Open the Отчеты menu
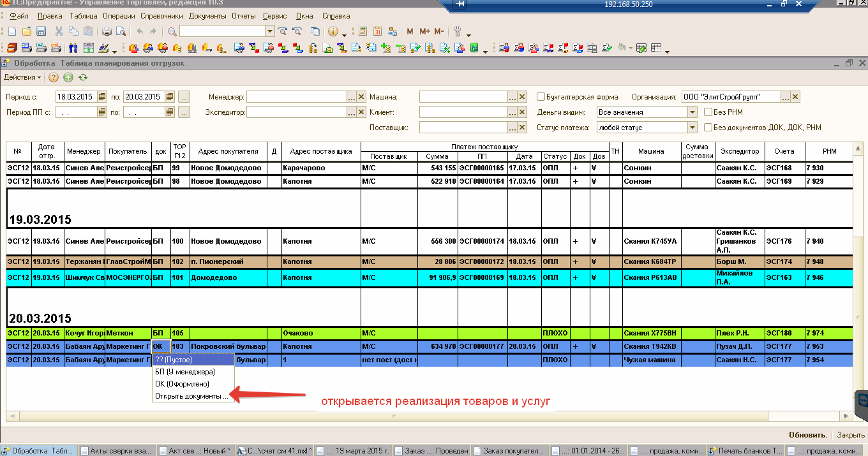Viewport: 868px width, 456px height. (244, 15)
